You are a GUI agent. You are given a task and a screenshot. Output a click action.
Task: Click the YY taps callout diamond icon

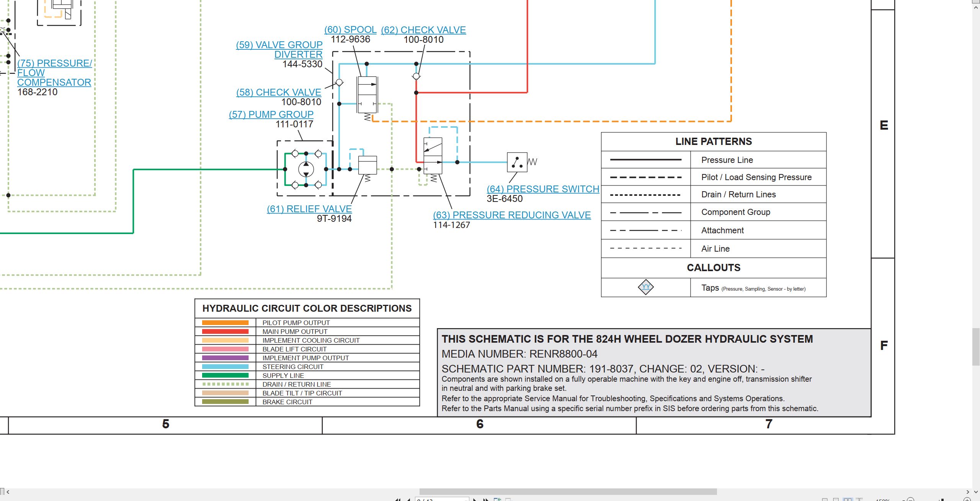coord(646,287)
